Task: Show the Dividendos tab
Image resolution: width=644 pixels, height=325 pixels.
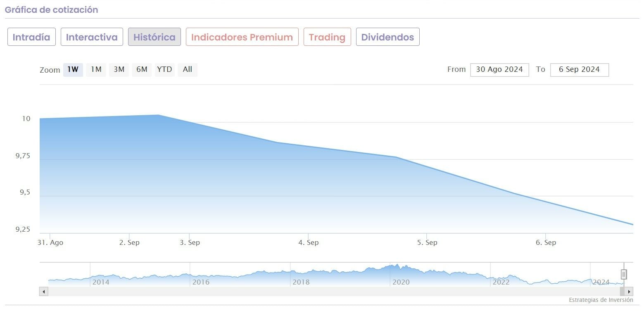Action: pyautogui.click(x=387, y=37)
